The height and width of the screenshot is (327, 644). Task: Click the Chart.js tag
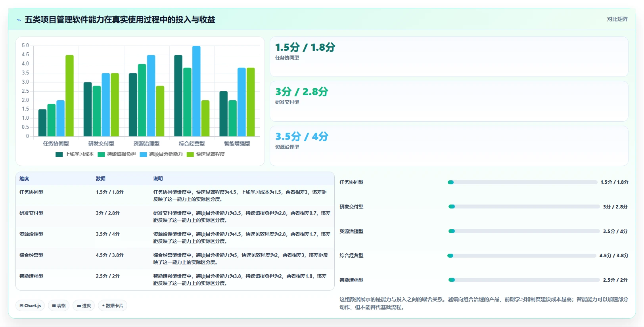pyautogui.click(x=30, y=306)
